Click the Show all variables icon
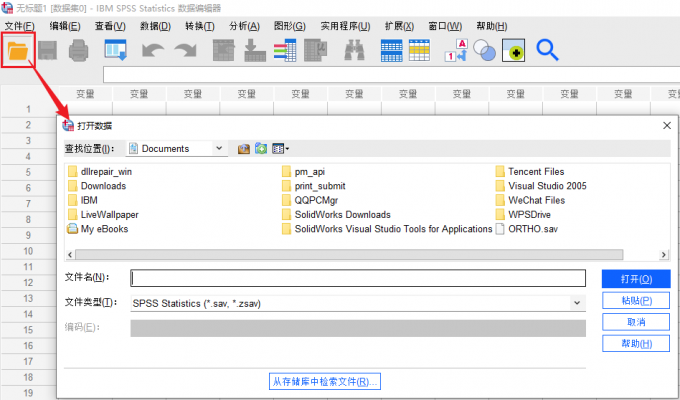The image size is (680, 400). [x=513, y=50]
